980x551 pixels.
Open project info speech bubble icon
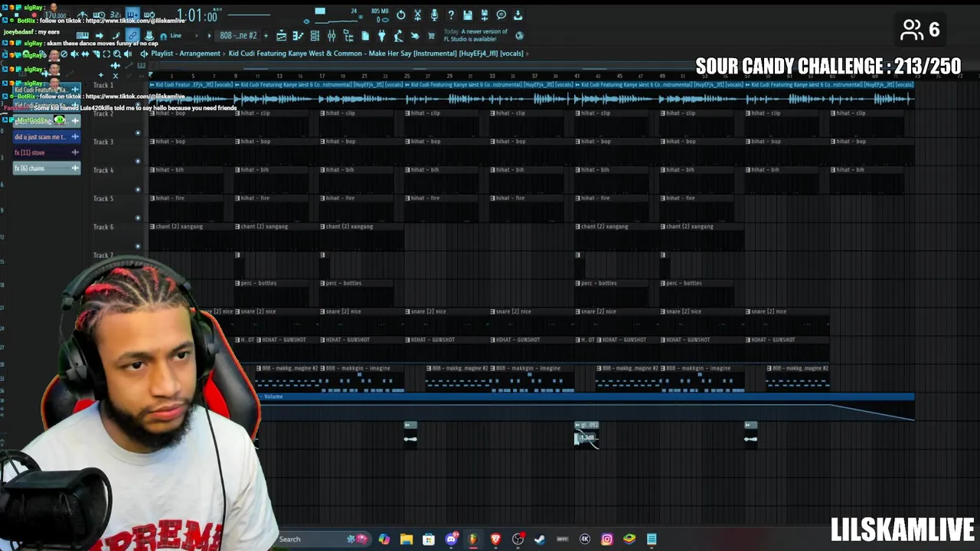click(501, 15)
